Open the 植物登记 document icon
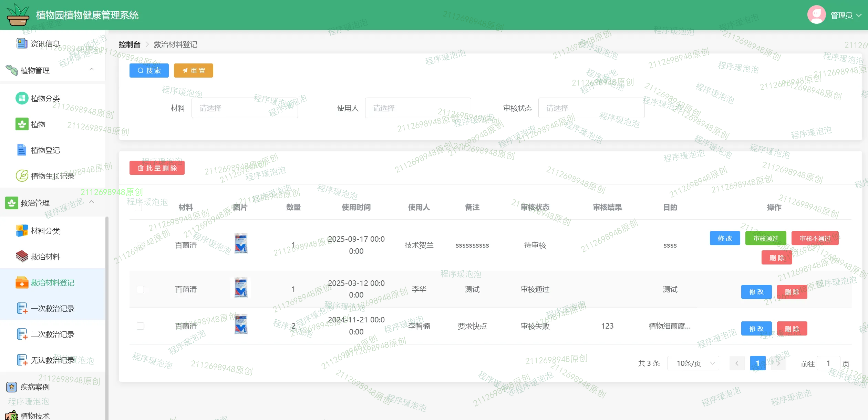Screen dimensions: 868x420 22,150
